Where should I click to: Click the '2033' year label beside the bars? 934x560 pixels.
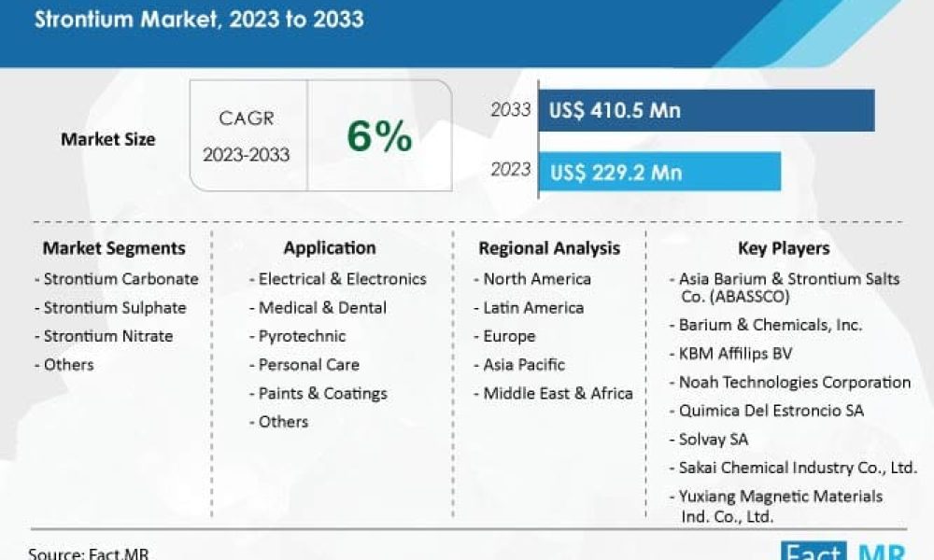(511, 109)
